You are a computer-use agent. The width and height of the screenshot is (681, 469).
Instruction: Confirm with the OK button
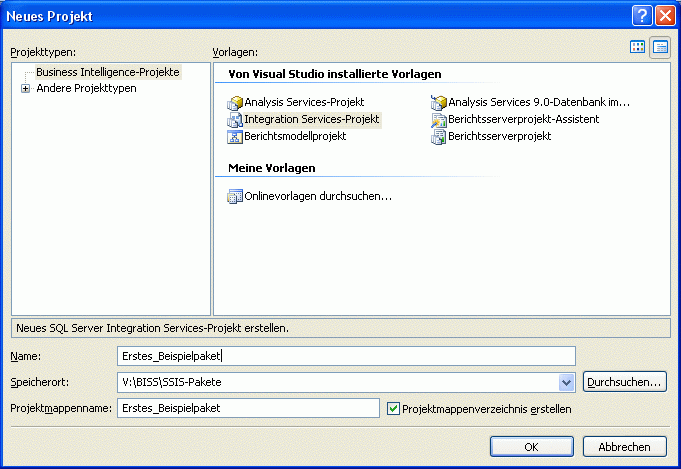[532, 446]
